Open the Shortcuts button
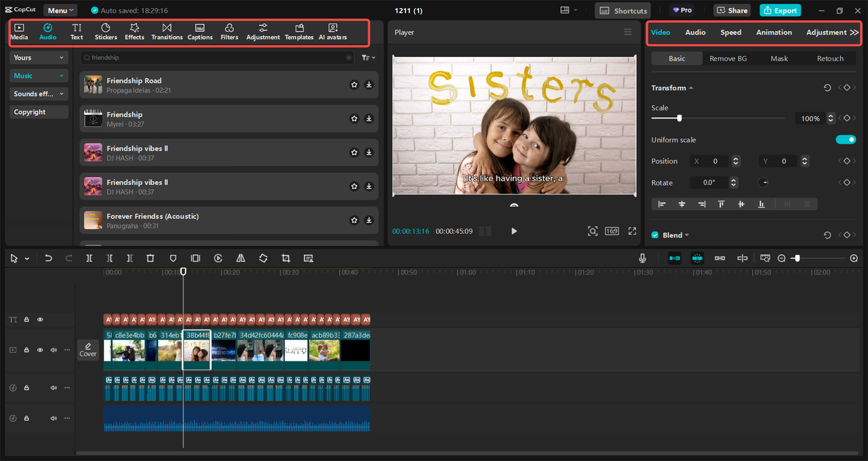868x461 pixels. (x=623, y=10)
